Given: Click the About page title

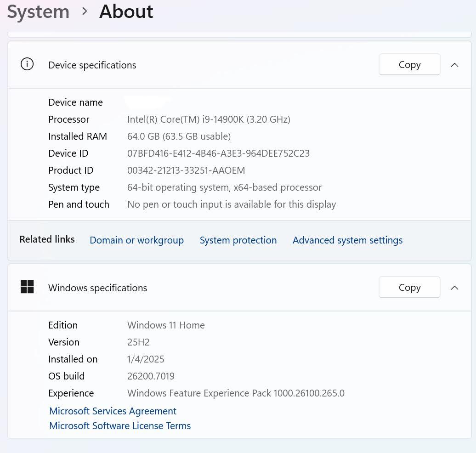Looking at the screenshot, I should (126, 11).
